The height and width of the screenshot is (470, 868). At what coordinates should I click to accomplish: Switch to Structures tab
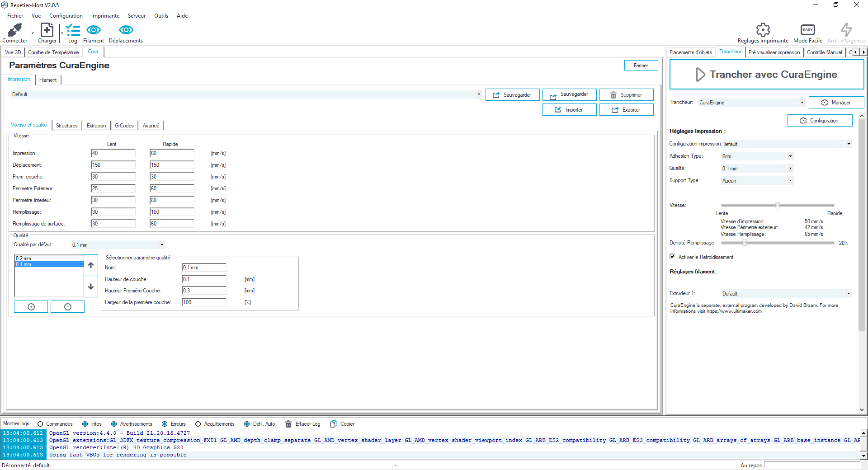coord(67,126)
